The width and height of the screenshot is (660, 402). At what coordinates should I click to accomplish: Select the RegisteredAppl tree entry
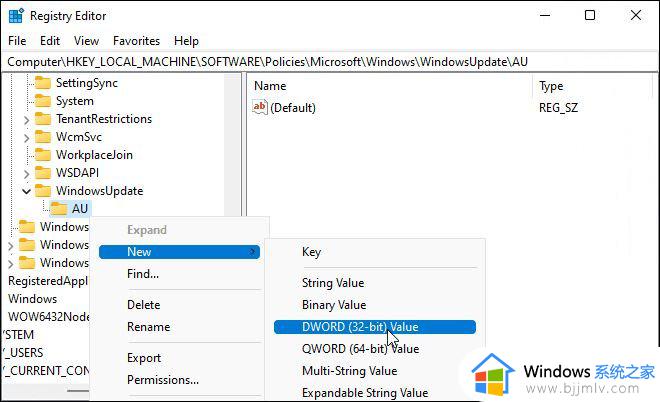(x=48, y=281)
